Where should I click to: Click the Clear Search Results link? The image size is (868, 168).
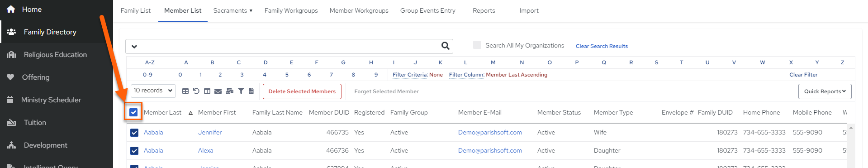coord(602,46)
